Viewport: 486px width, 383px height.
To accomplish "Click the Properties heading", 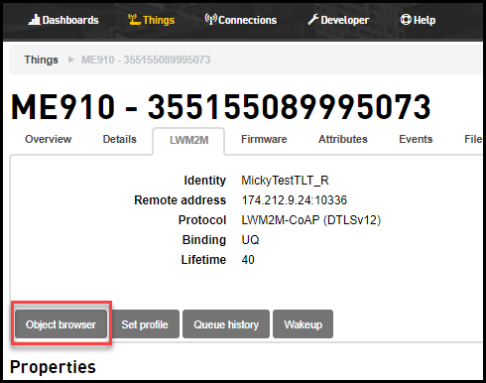I will [53, 367].
